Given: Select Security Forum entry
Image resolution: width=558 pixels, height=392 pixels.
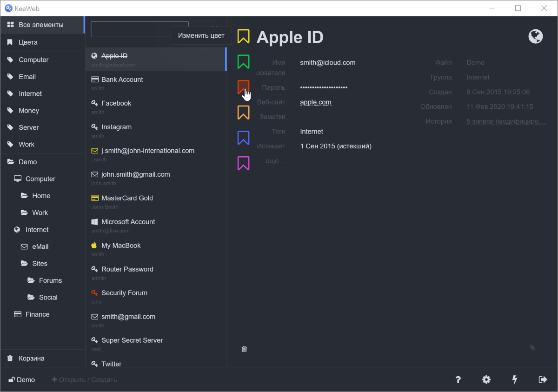Looking at the screenshot, I should (x=156, y=296).
